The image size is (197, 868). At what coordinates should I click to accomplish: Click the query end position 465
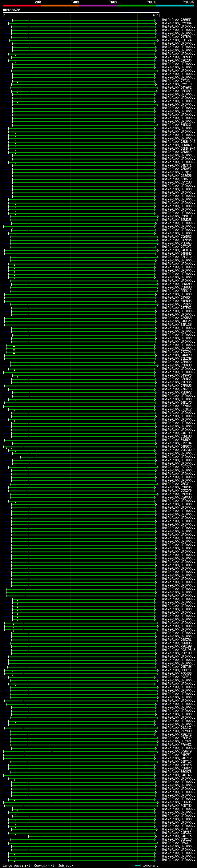pyautogui.click(x=155, y=15)
